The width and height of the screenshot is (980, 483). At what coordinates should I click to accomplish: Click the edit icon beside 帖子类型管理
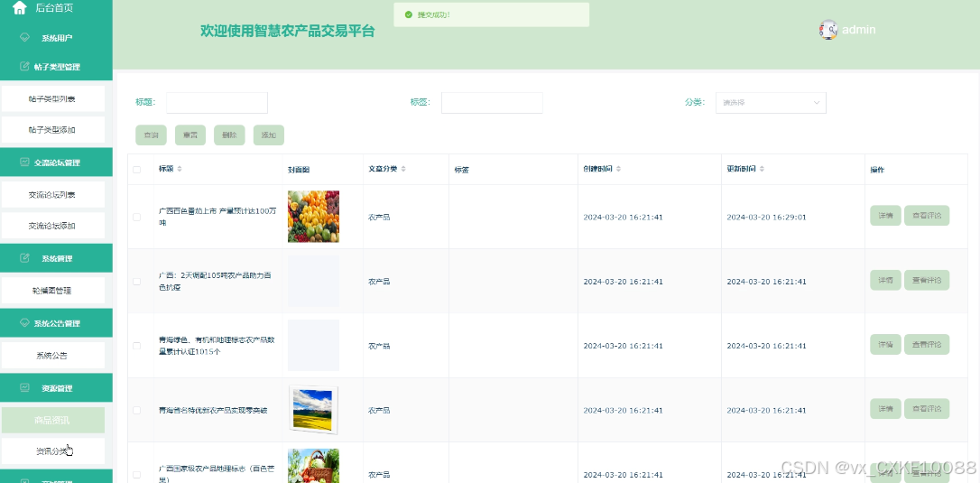point(25,66)
